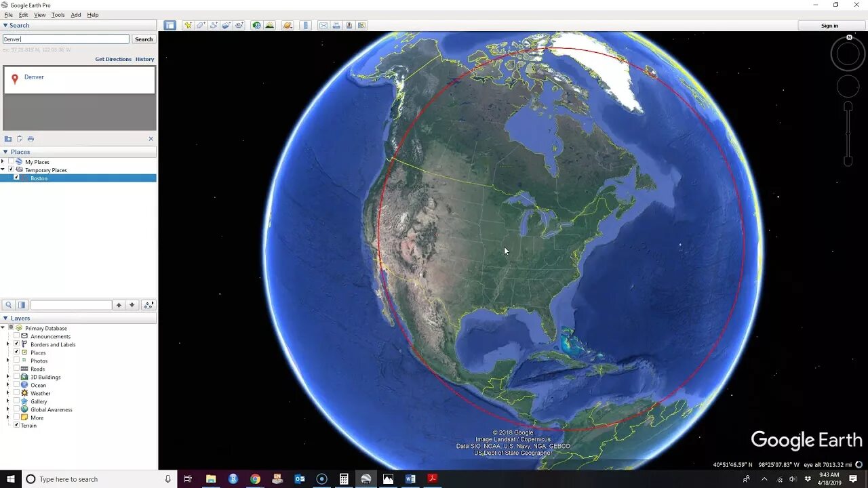Open the Help menu
Screen dimensions: 868x488
coord(93,15)
